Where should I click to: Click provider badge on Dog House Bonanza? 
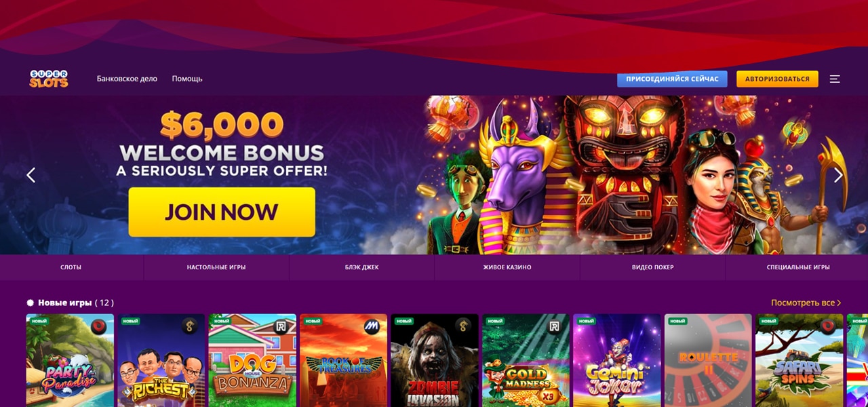pos(281,326)
